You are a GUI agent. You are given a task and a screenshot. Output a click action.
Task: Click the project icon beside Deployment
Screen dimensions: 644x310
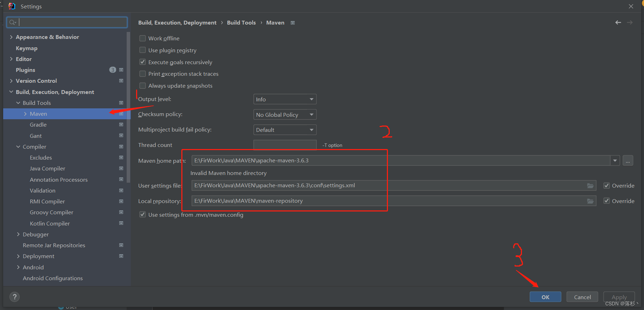121,256
